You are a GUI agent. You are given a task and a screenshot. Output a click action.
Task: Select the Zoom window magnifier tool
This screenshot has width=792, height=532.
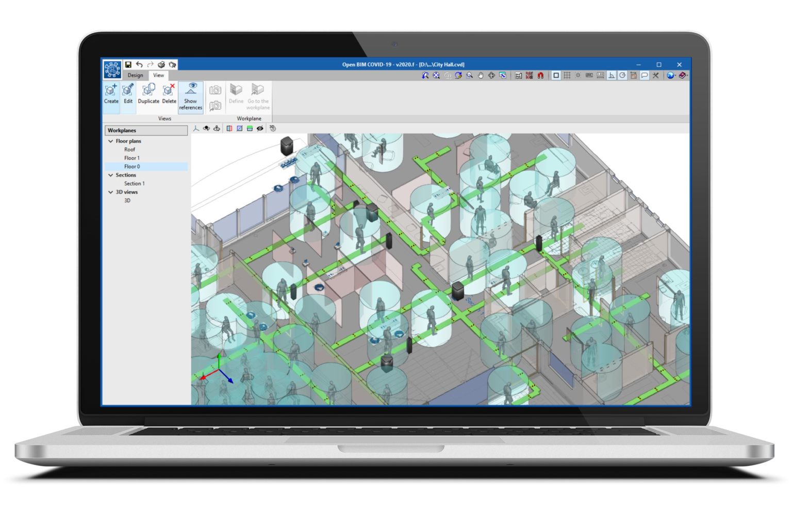pyautogui.click(x=469, y=75)
